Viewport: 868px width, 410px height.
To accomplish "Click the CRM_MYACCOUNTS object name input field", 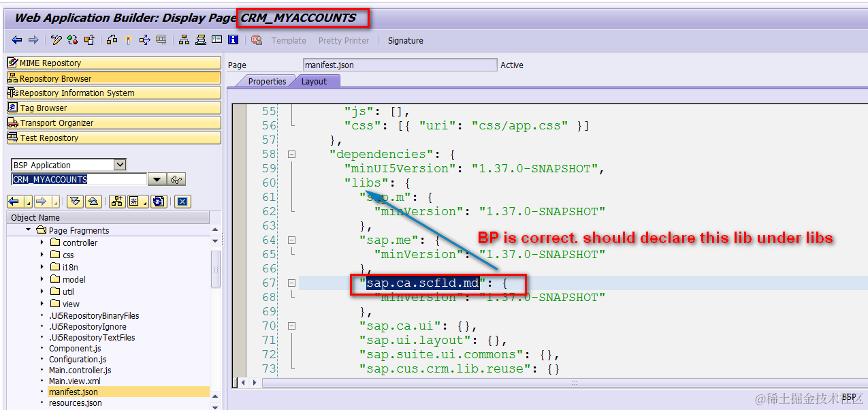I will click(x=79, y=180).
